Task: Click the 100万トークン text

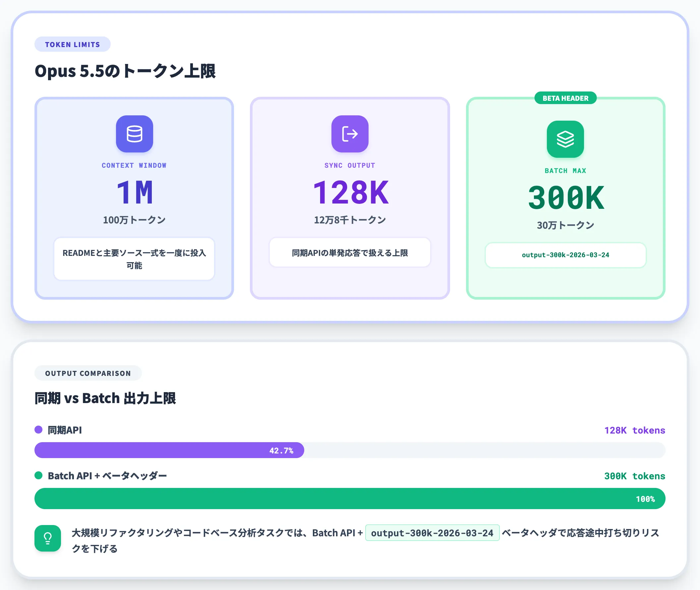Action: [x=135, y=220]
